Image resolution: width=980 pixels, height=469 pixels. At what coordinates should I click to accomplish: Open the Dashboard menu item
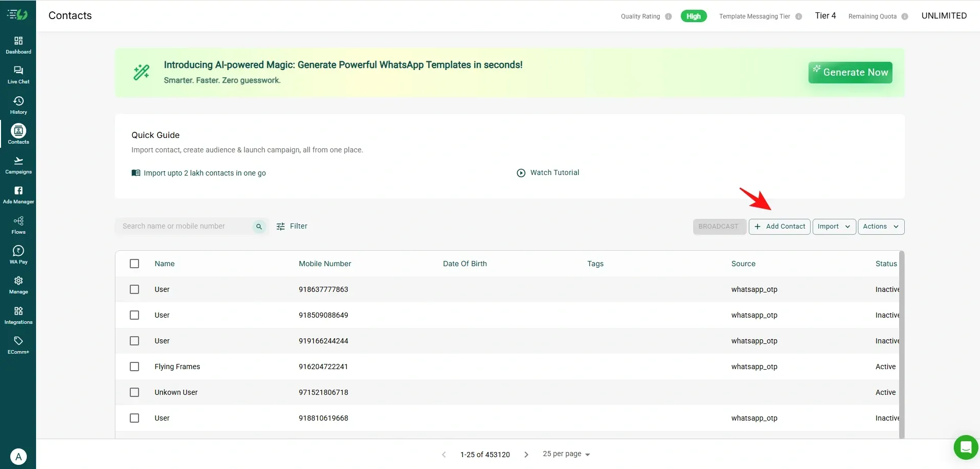coord(18,45)
